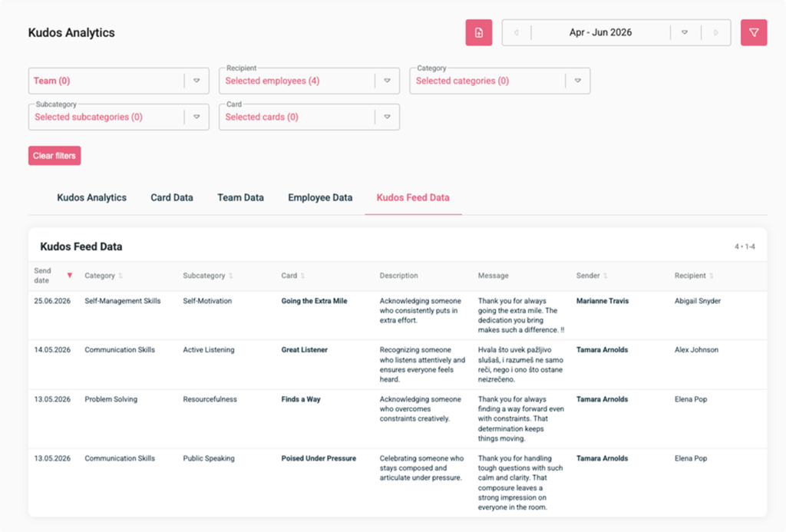Image resolution: width=786 pixels, height=532 pixels.
Task: Click the Great Listener card name
Action: click(304, 350)
